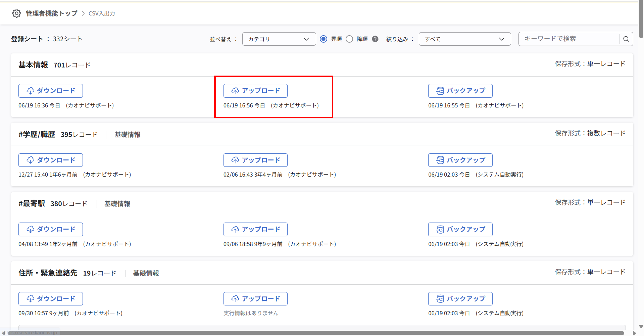Click the help question mark icon

click(375, 39)
